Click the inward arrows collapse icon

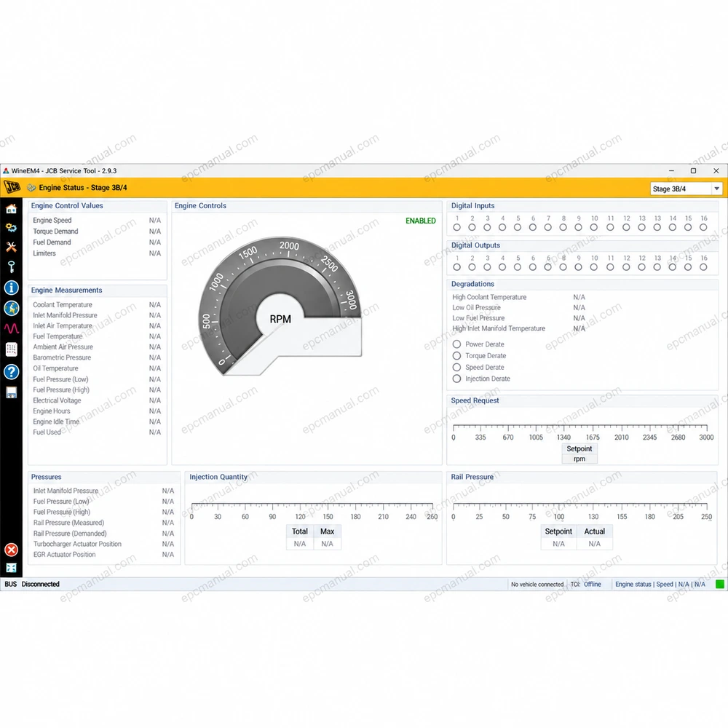click(11, 567)
